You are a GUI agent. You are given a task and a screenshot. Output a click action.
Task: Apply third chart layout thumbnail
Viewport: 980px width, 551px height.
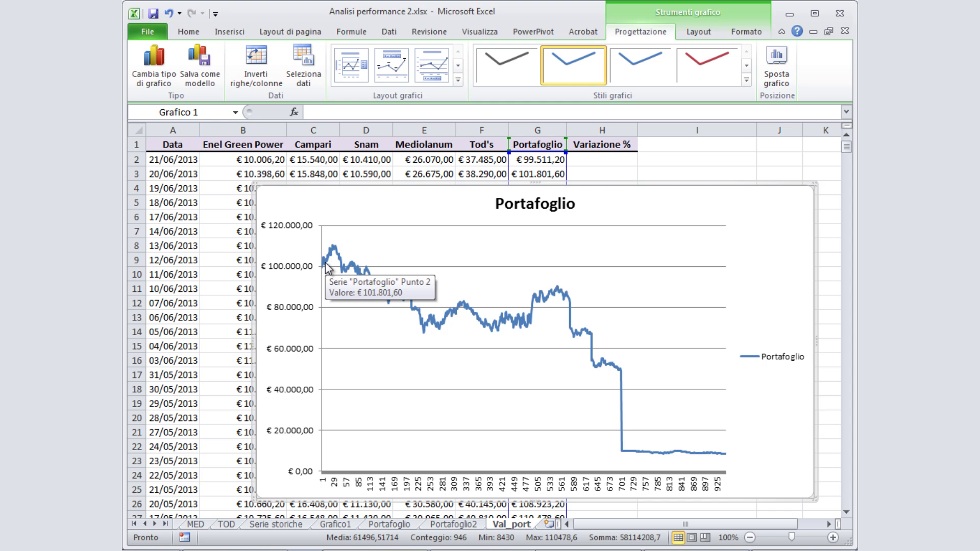click(432, 65)
